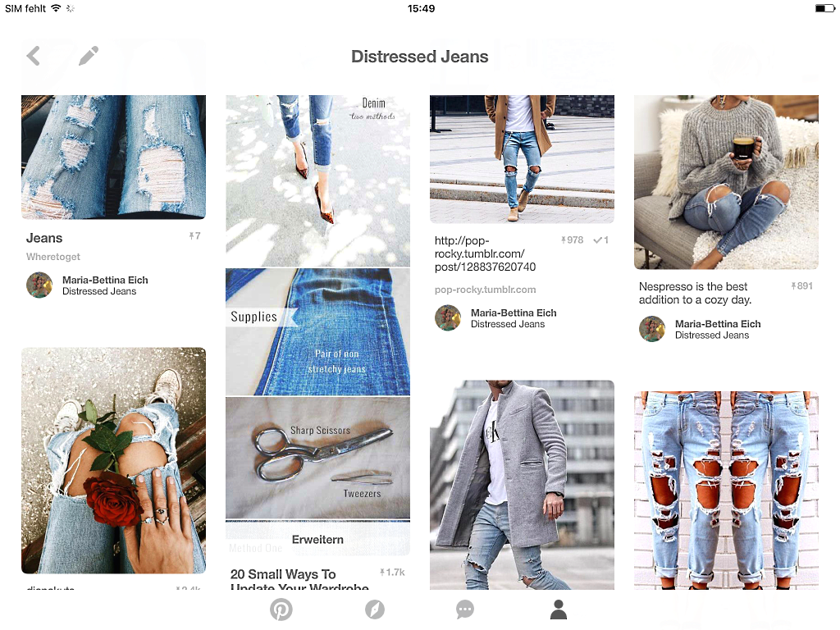Viewport: 840px width, 630px height.
Task: Open the Wheretoget source link
Action: pos(53,257)
